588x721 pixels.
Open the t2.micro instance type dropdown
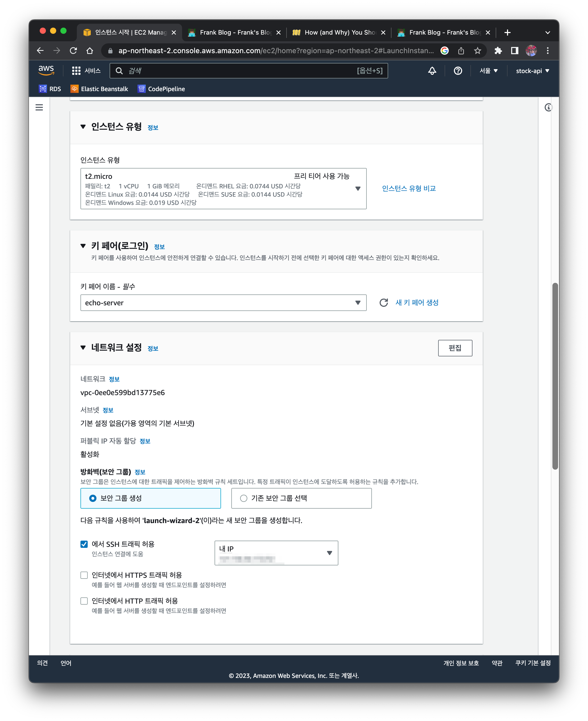(358, 188)
